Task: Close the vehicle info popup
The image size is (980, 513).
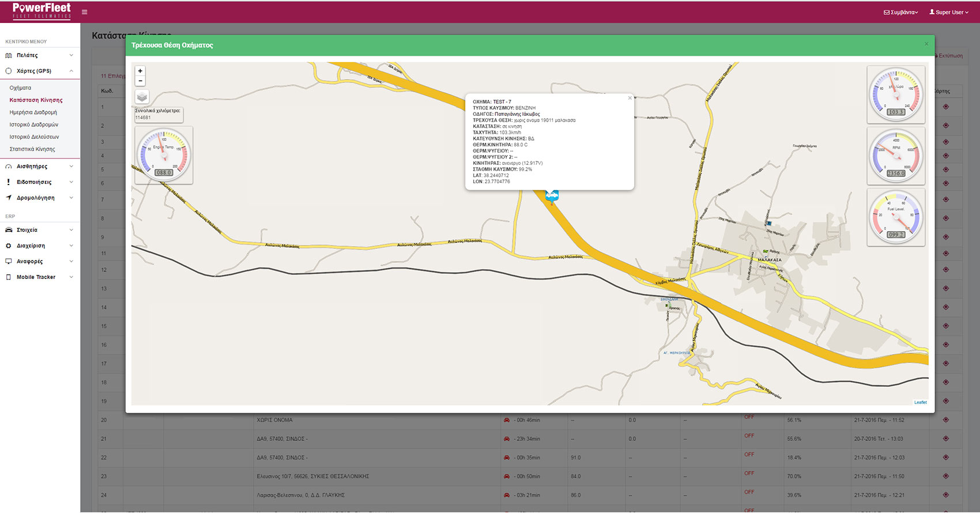Action: 630,98
